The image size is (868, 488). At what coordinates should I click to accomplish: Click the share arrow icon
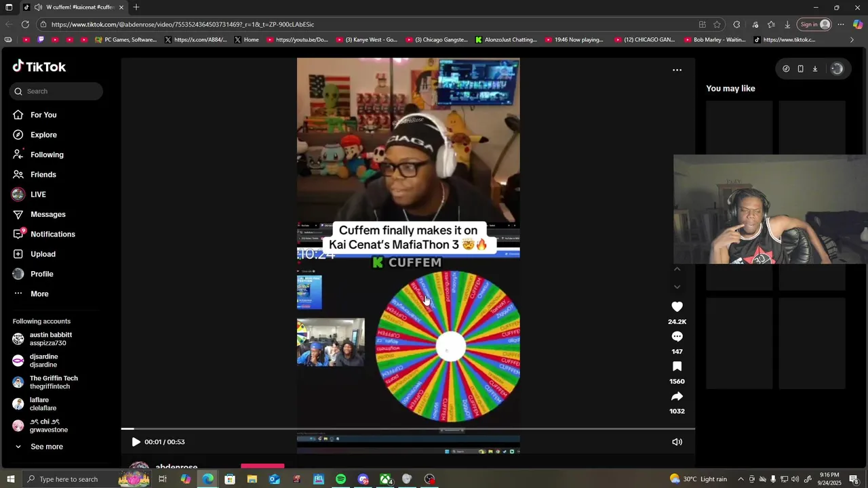(x=677, y=396)
